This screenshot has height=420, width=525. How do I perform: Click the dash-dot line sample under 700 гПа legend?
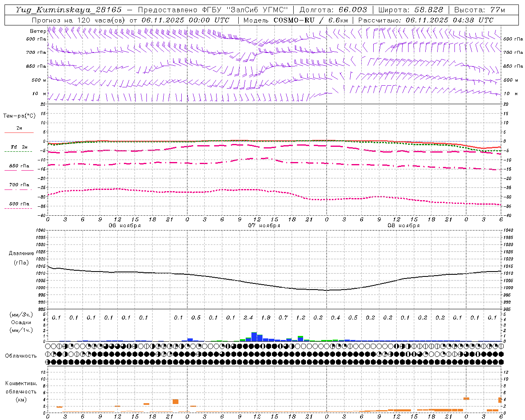coord(18,189)
